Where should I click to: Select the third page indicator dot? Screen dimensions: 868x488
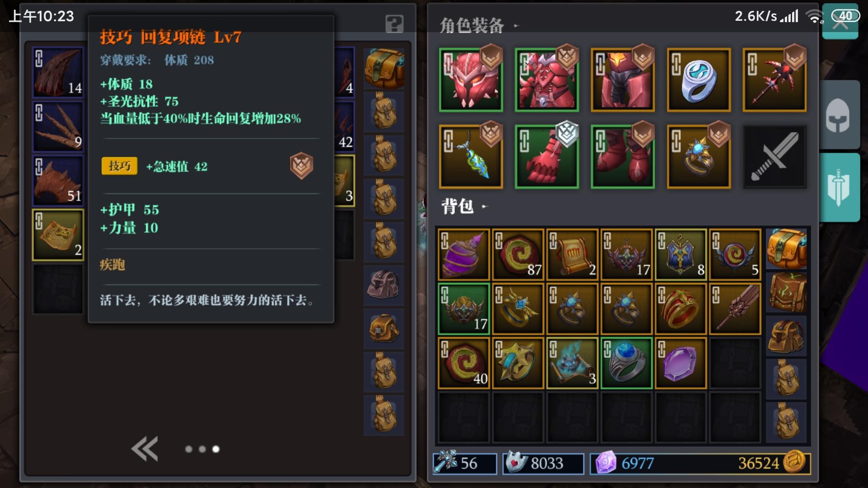216,449
